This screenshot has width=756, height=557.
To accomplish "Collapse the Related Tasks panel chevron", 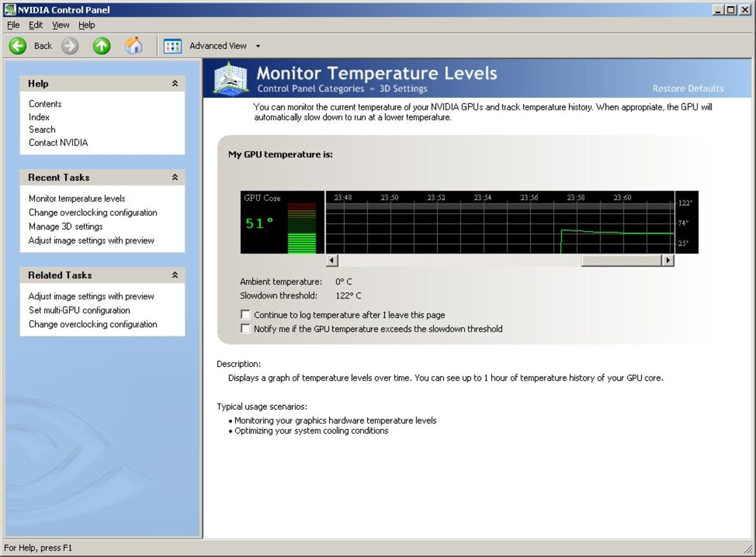I will pyautogui.click(x=175, y=275).
